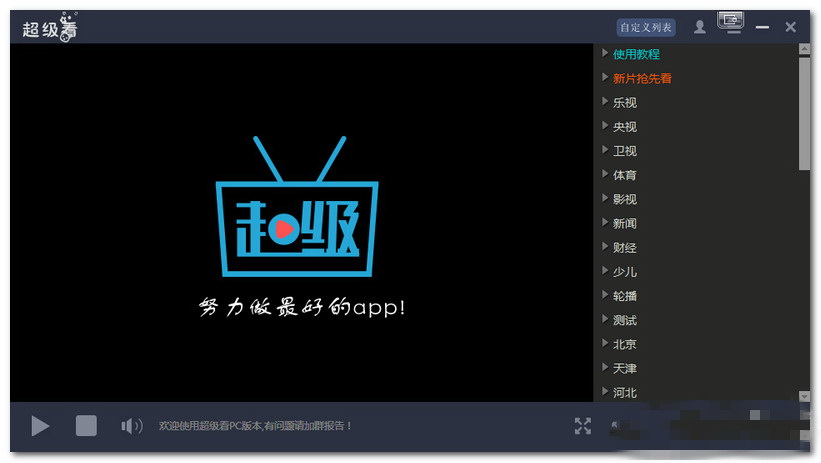Expand the 测试 arrow
821x463 pixels.
point(605,319)
